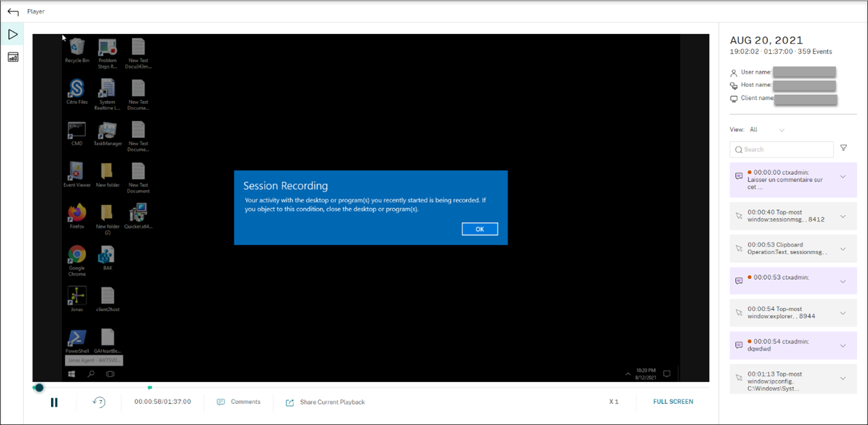This screenshot has height=425, width=868.
Task: Open the View All dropdown
Action: (x=768, y=130)
